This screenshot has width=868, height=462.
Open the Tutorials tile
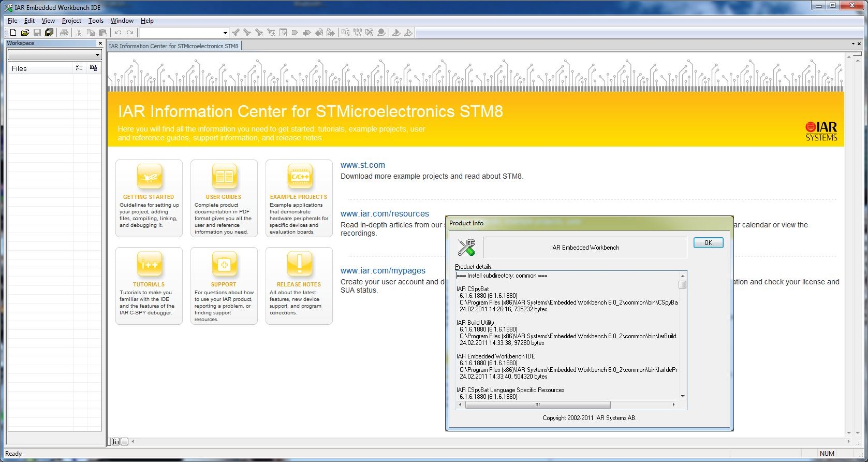[149, 286]
